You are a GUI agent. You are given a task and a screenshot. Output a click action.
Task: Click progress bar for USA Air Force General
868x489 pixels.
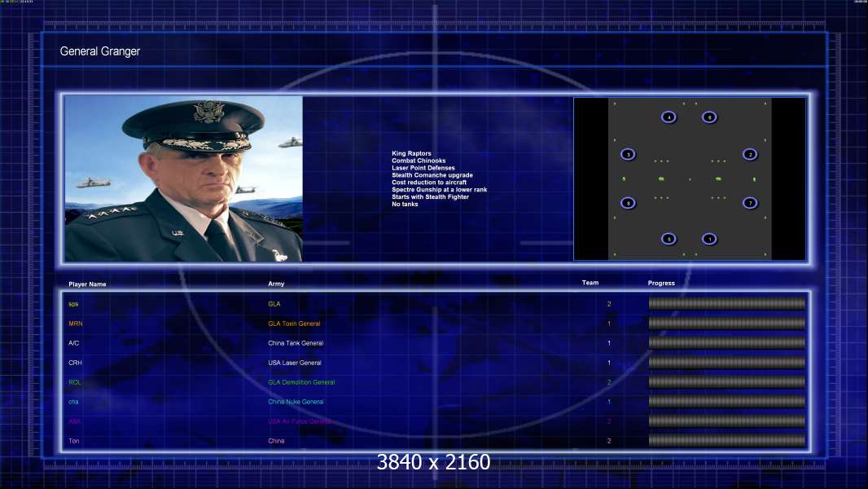[x=727, y=421]
